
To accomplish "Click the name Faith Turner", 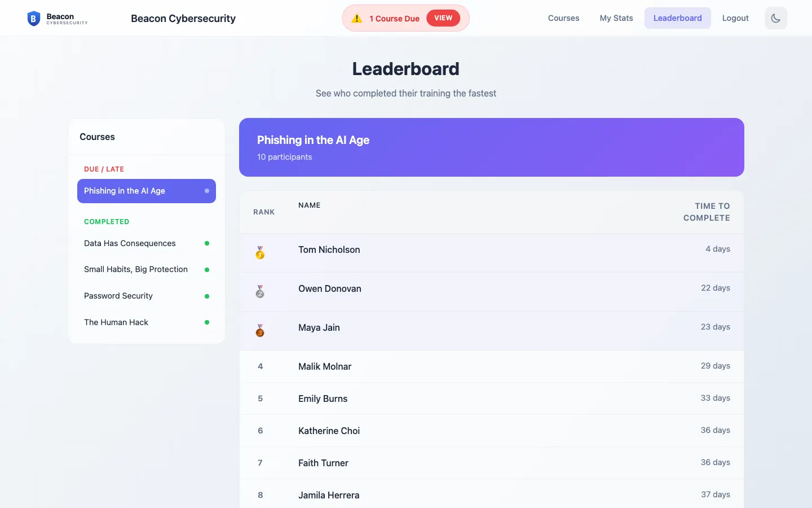I will pos(324,463).
